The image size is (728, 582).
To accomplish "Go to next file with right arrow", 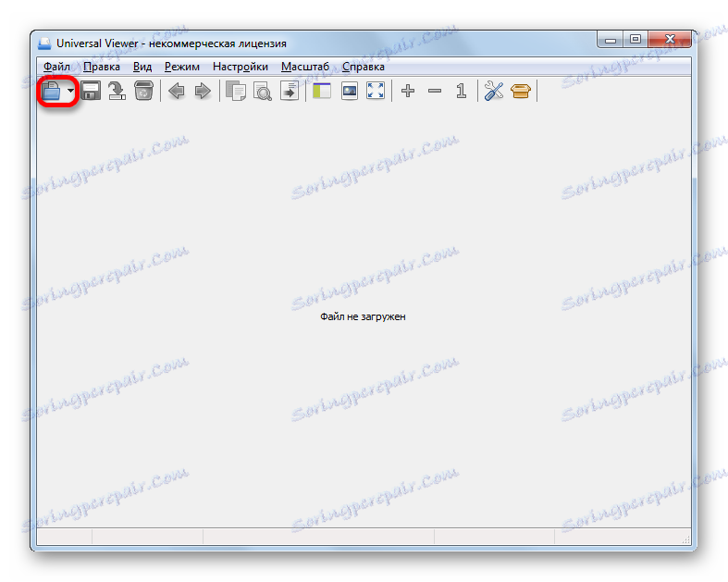I will pyautogui.click(x=203, y=91).
